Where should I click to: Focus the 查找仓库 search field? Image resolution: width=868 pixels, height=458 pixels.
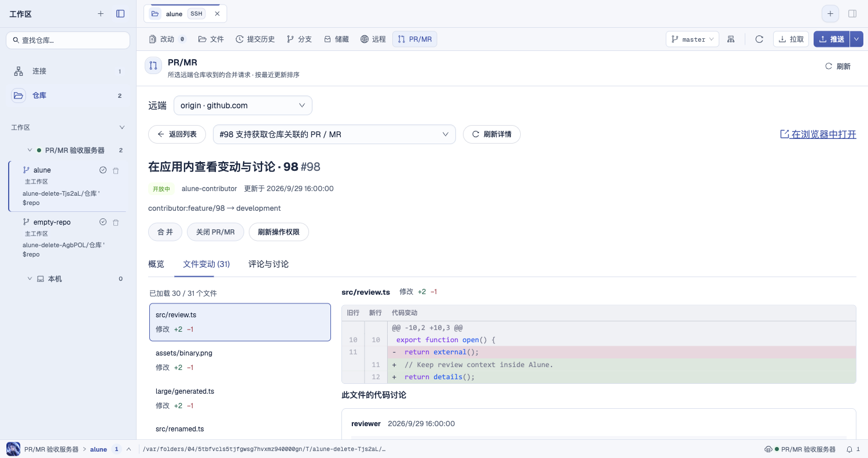pyautogui.click(x=68, y=40)
